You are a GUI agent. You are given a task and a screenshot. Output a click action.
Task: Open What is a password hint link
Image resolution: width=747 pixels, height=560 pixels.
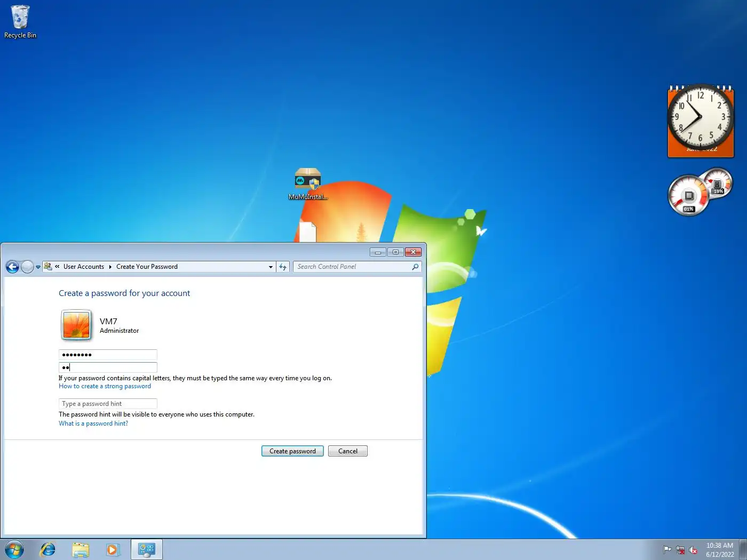click(x=93, y=423)
